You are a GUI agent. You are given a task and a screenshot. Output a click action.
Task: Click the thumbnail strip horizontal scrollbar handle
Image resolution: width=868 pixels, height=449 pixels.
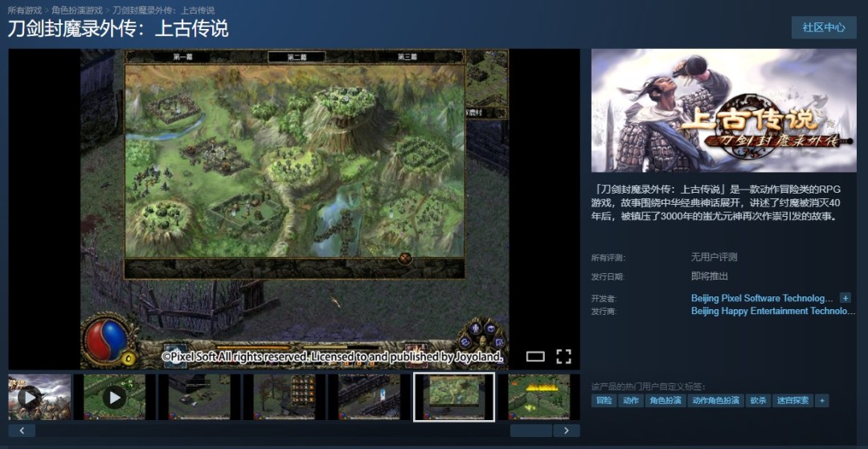point(530,431)
